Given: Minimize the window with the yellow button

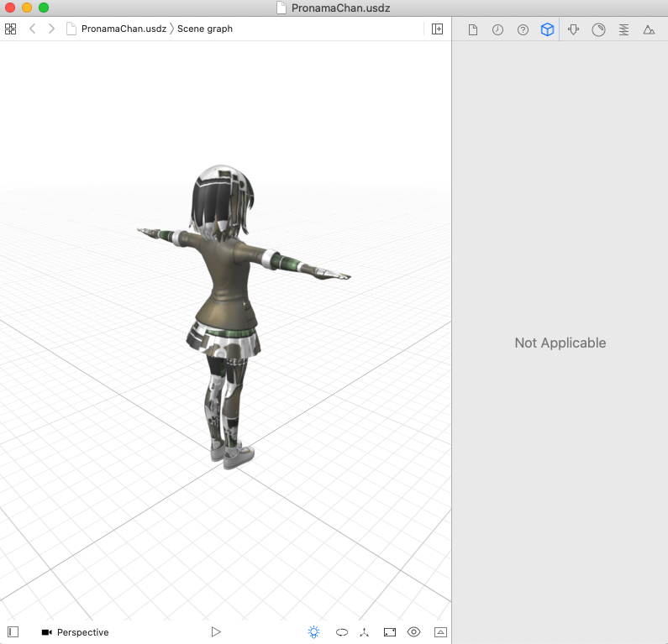Looking at the screenshot, I should tap(27, 8).
